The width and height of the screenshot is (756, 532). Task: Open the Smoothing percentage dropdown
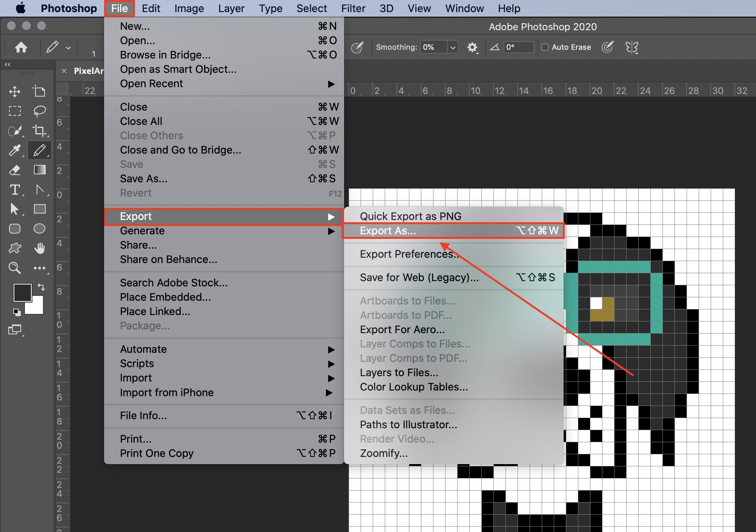(453, 48)
